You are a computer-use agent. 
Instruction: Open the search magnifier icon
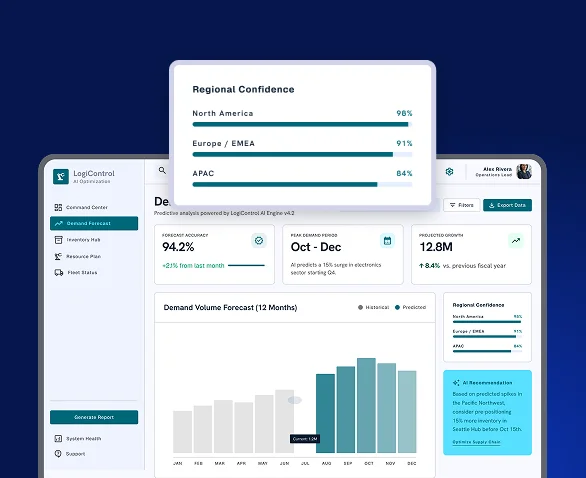pos(162,170)
